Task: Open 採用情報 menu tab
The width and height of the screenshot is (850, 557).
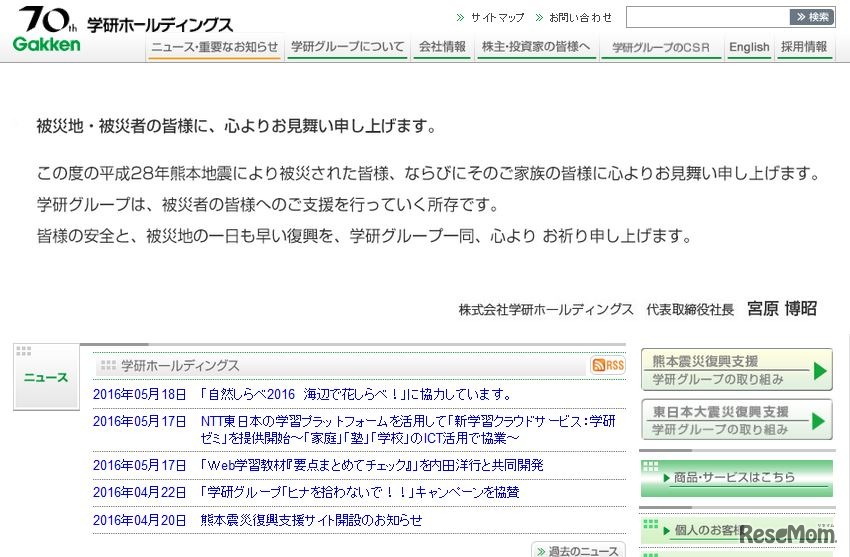Action: (804, 48)
